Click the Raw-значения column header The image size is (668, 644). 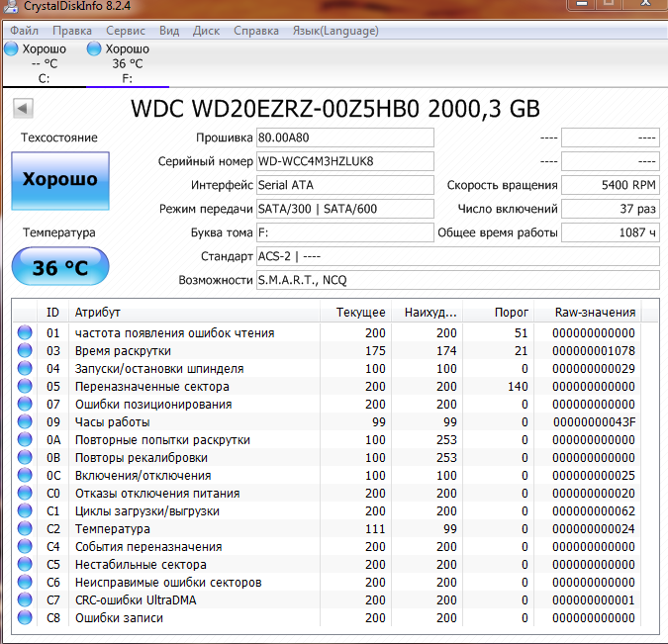(588, 313)
